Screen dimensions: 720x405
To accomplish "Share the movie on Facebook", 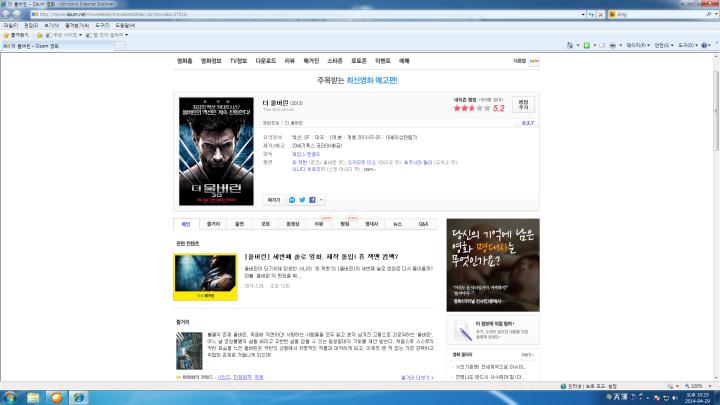I will 312,200.
